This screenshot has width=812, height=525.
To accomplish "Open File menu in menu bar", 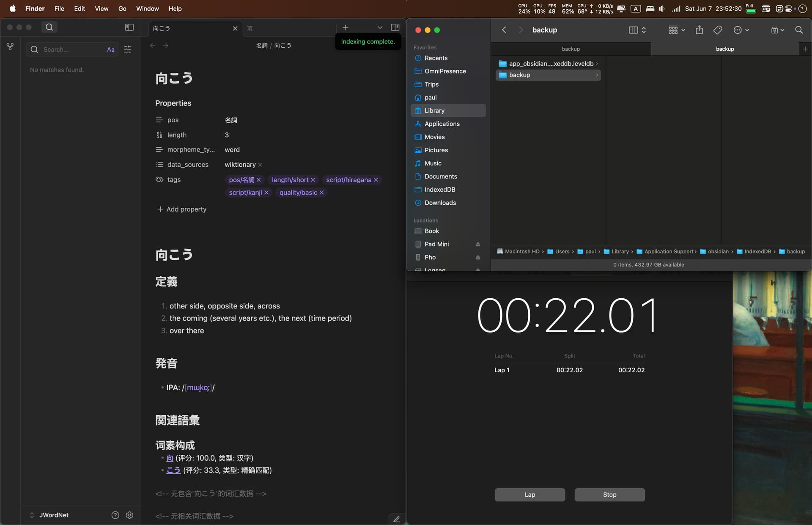I will [x=59, y=8].
